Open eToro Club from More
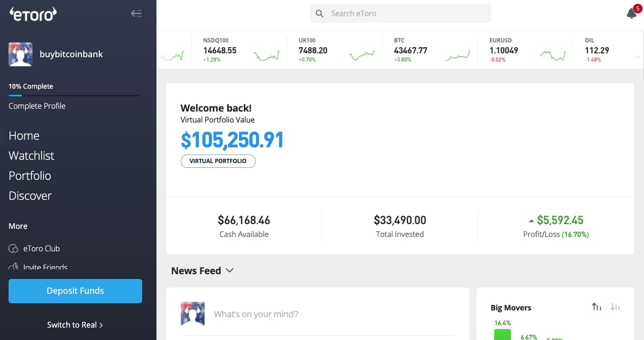This screenshot has width=644, height=340. coord(42,248)
